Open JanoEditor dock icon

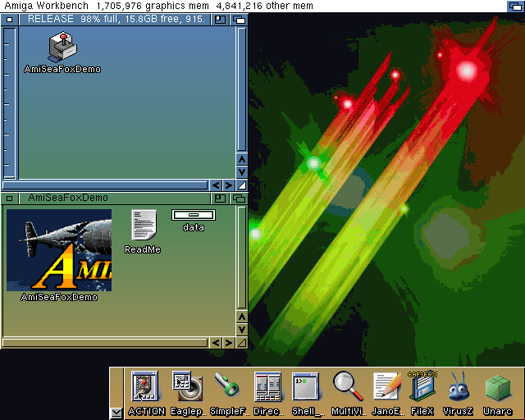pyautogui.click(x=386, y=386)
